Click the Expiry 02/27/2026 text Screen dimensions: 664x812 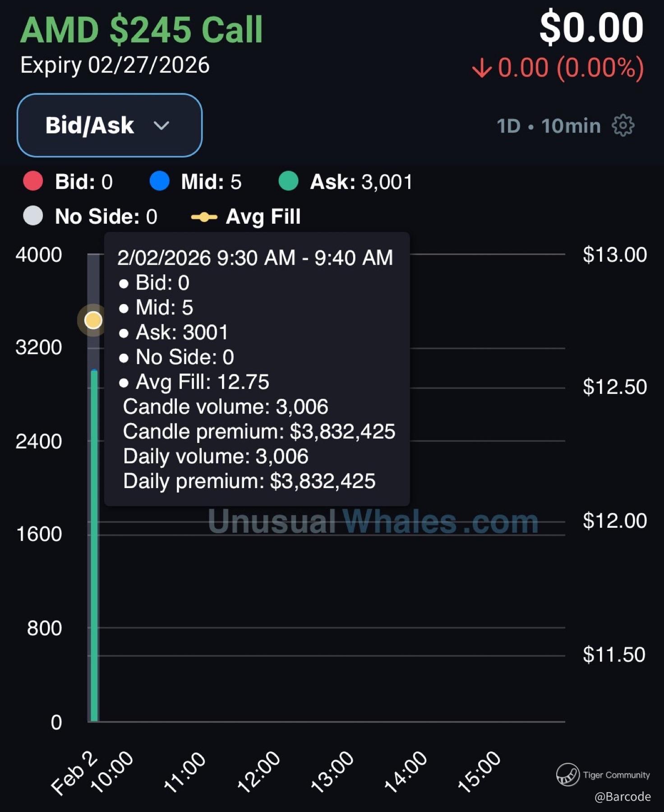[x=115, y=65]
